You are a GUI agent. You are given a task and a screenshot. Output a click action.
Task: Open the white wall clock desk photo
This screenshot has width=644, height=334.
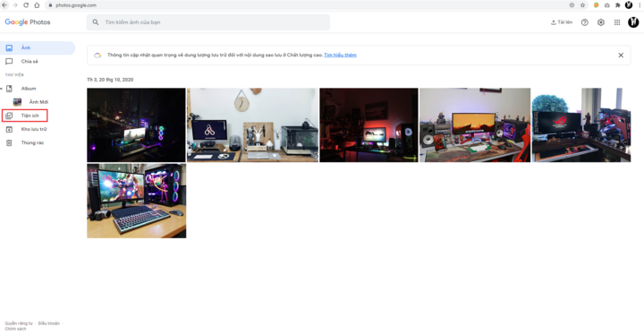coord(252,125)
